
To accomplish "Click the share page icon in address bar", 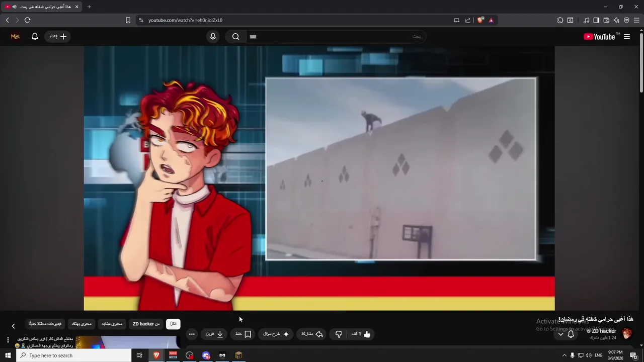I will (468, 20).
